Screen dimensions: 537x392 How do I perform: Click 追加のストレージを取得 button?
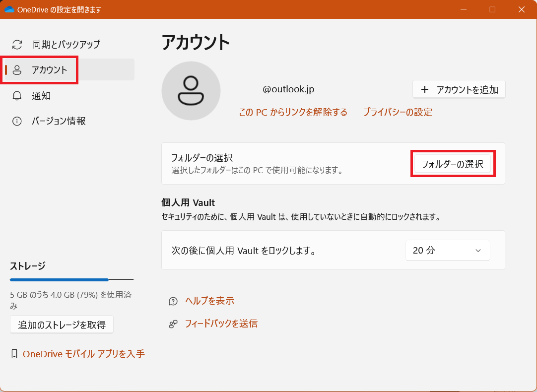[x=62, y=325]
